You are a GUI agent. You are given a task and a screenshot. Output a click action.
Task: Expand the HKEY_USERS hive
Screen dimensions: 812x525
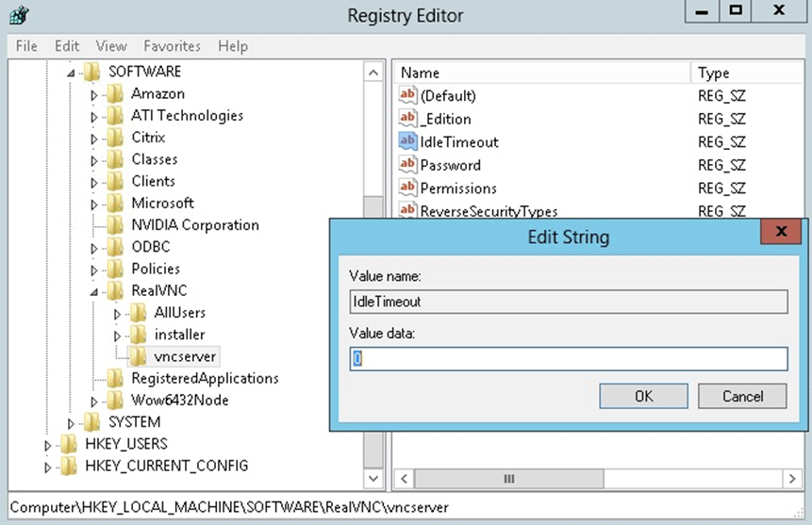point(49,444)
